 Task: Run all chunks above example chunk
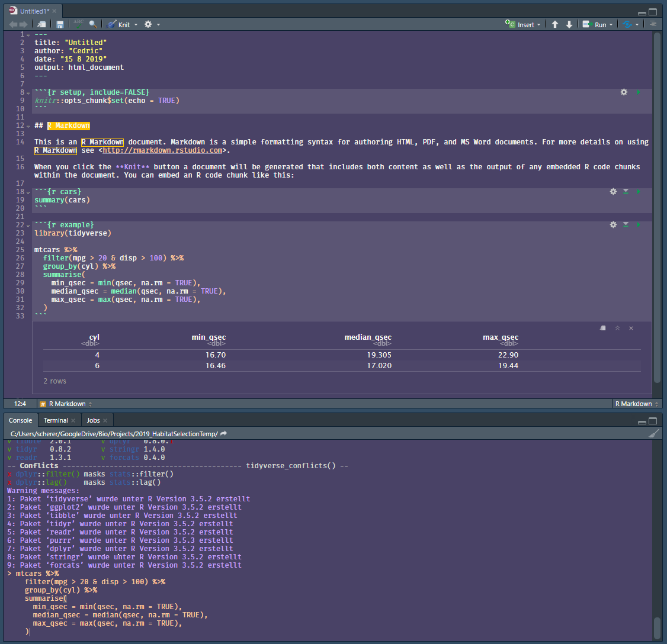pos(626,224)
